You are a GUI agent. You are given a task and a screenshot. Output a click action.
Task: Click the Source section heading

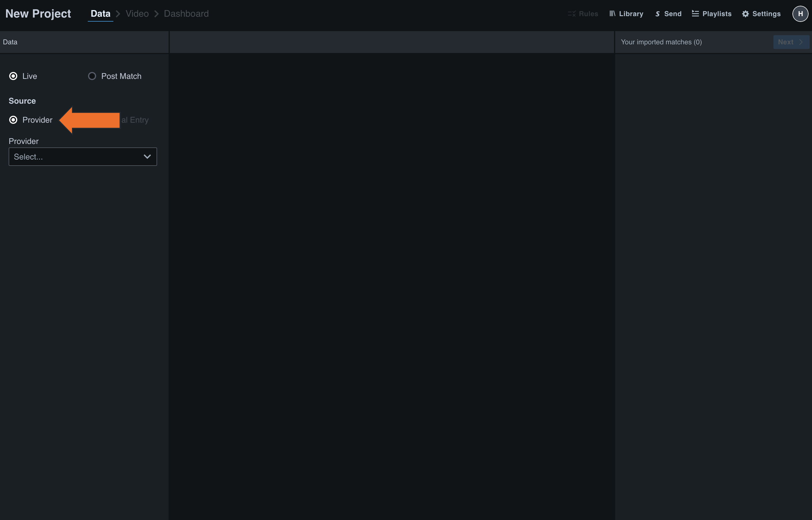point(22,100)
